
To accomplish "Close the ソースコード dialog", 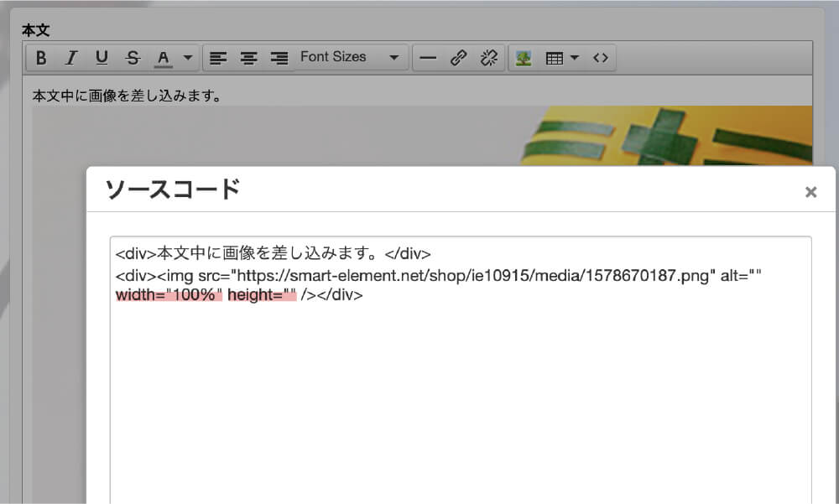I will [x=810, y=192].
